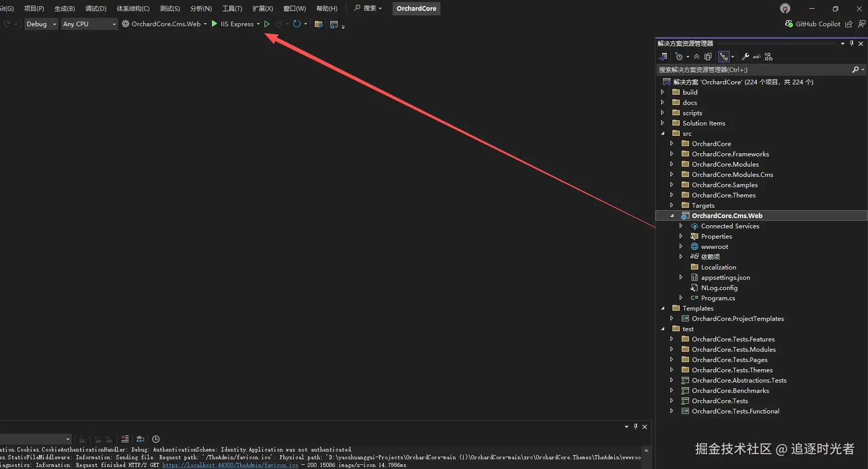Collapse the Templates folder
Image resolution: width=868 pixels, height=469 pixels.
pos(663,308)
